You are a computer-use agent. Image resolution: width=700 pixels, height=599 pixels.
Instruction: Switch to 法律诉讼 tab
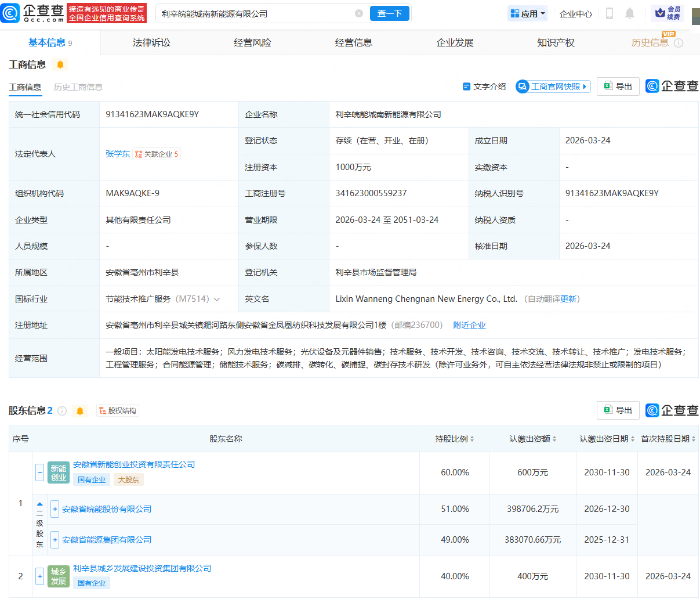(x=151, y=42)
